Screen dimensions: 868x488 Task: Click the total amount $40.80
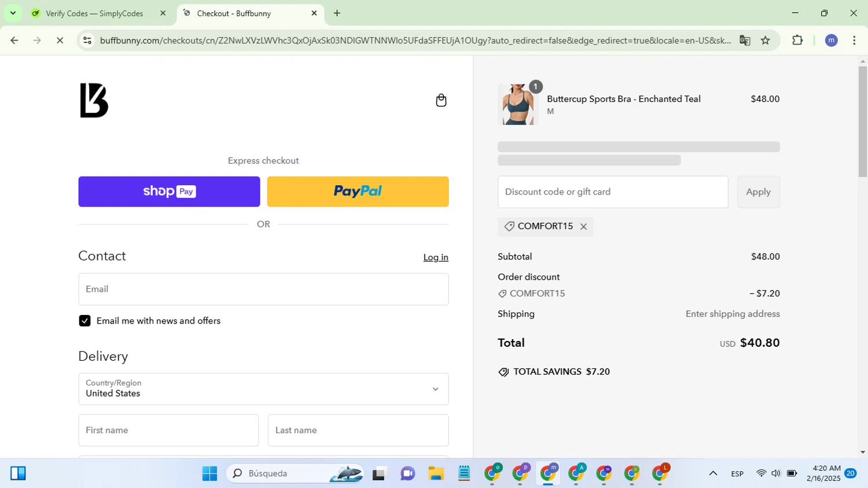[760, 343]
